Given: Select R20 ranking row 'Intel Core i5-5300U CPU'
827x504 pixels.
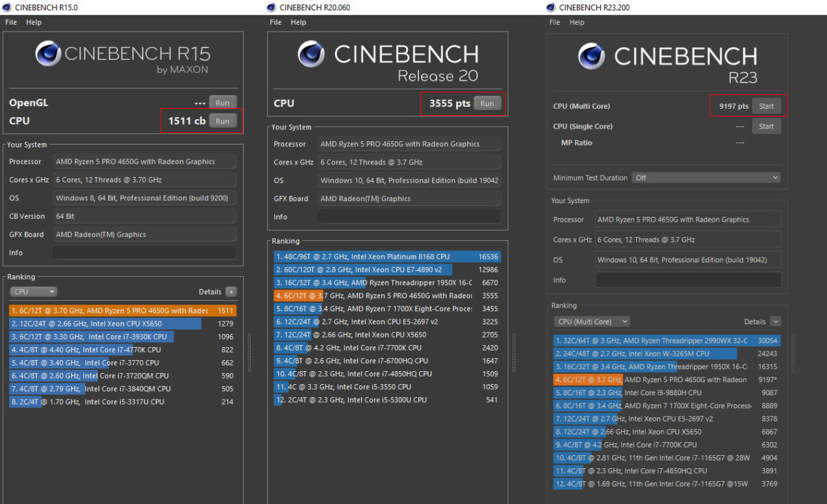Looking at the screenshot, I should coord(387,400).
